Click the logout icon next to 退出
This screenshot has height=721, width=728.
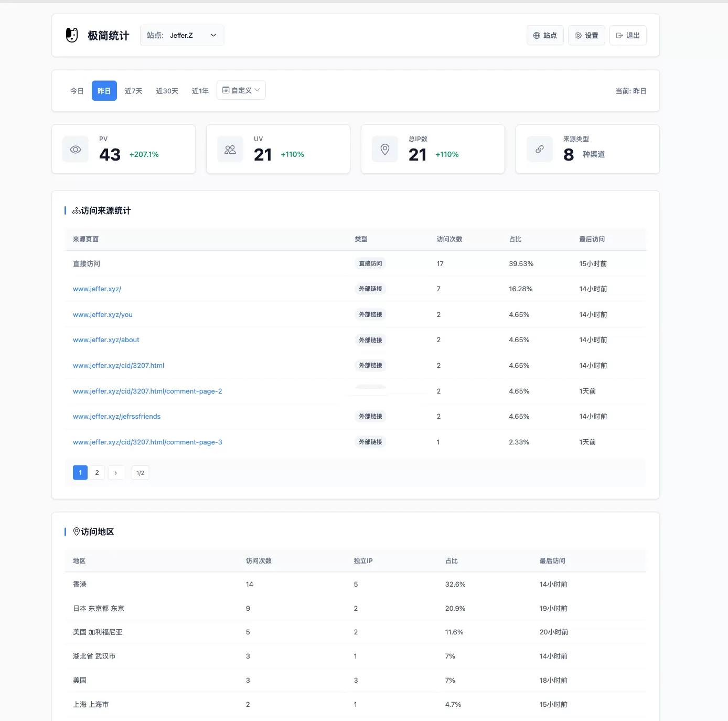pyautogui.click(x=619, y=35)
